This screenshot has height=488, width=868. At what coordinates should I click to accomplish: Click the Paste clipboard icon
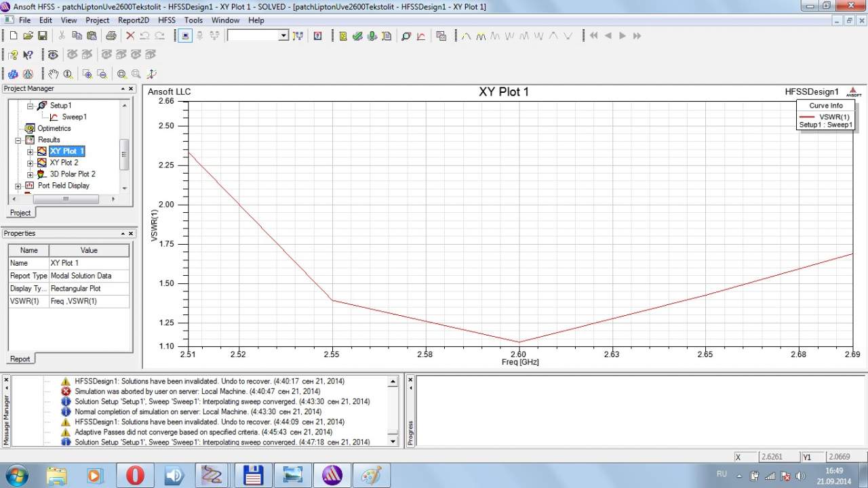tap(92, 36)
